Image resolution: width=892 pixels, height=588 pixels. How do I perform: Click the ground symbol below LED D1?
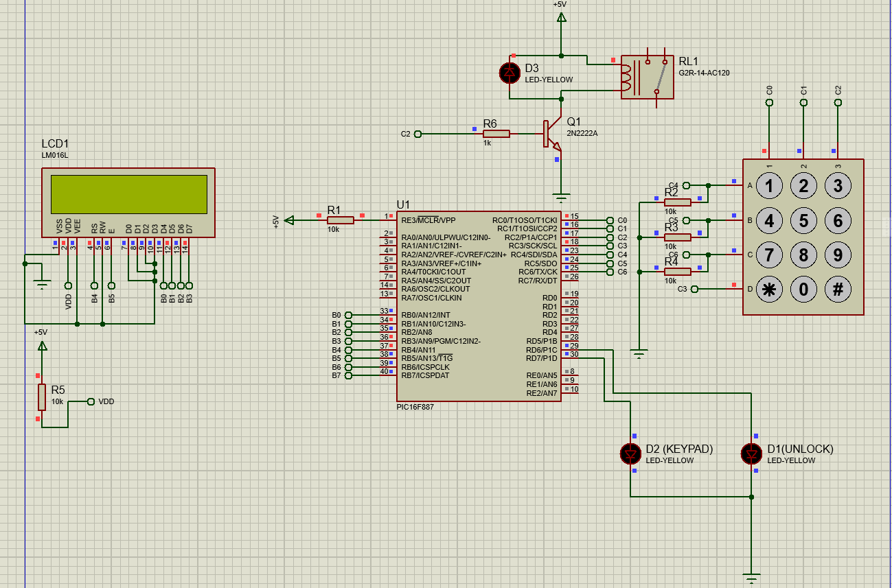pyautogui.click(x=752, y=578)
